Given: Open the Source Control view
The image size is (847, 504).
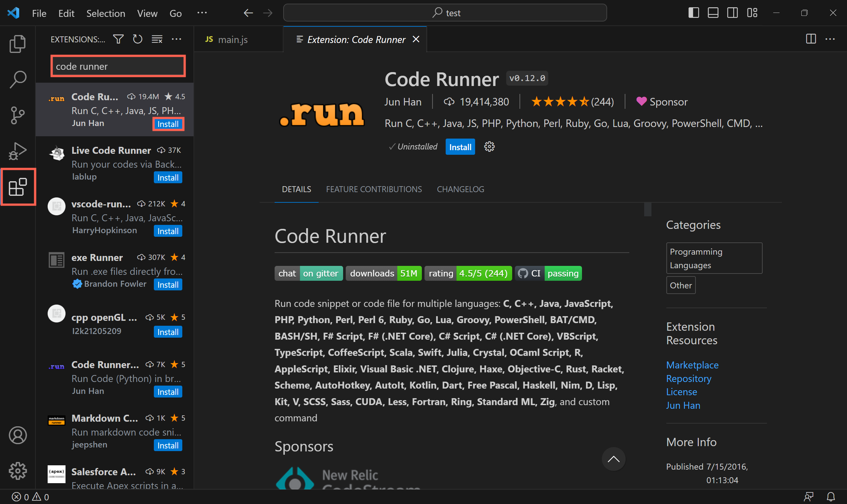Looking at the screenshot, I should click(17, 115).
